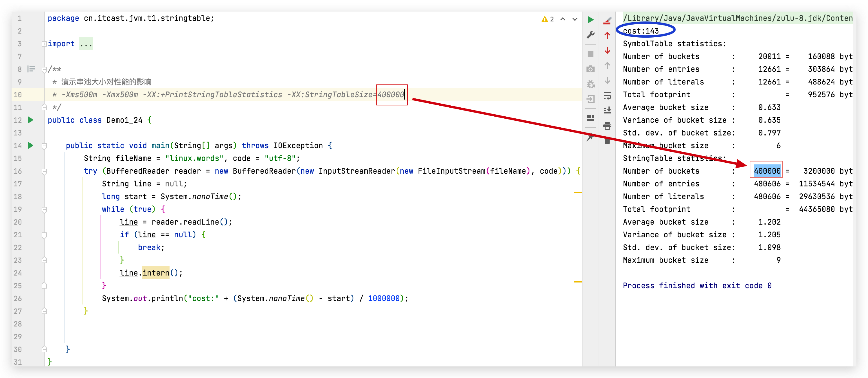Screen dimensions: 868x378
Task: Click the soft-wrap icon in console toolbar
Action: coord(607,96)
